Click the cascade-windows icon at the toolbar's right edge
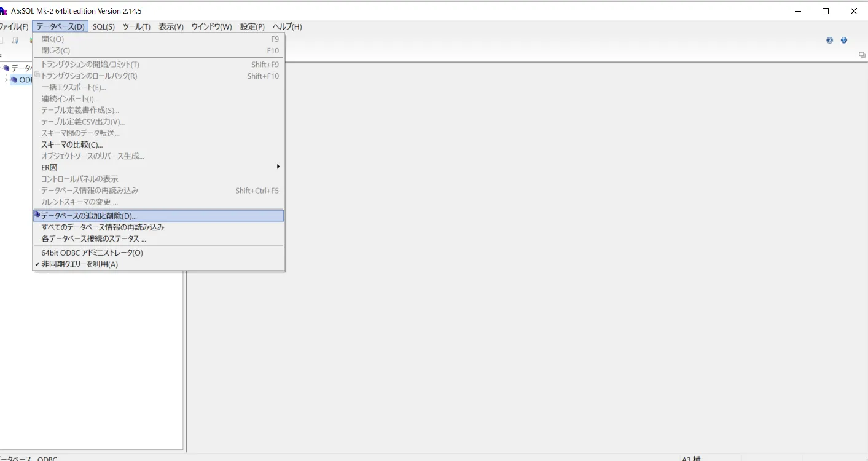The width and height of the screenshot is (868, 461). [x=861, y=55]
